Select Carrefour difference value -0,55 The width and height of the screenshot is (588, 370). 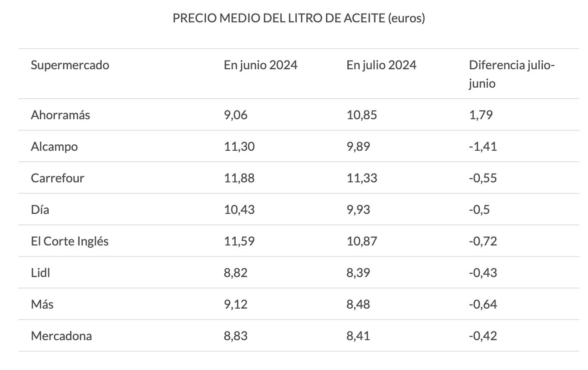pos(483,178)
